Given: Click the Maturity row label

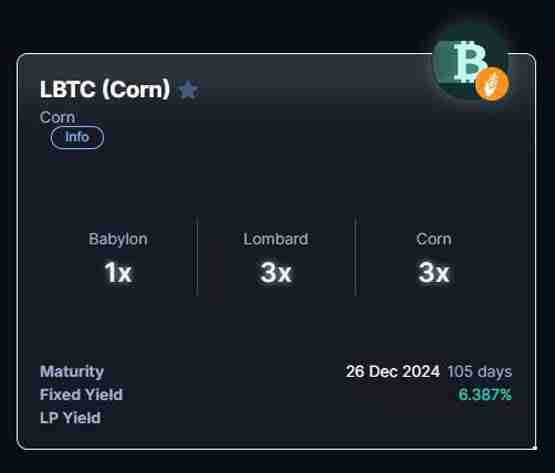Looking at the screenshot, I should [x=72, y=372].
